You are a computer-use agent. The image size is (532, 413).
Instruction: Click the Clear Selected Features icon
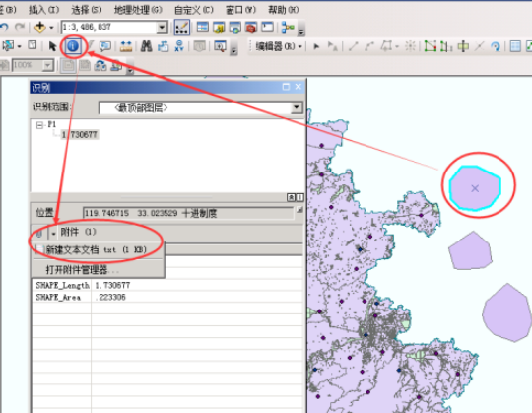click(x=33, y=45)
